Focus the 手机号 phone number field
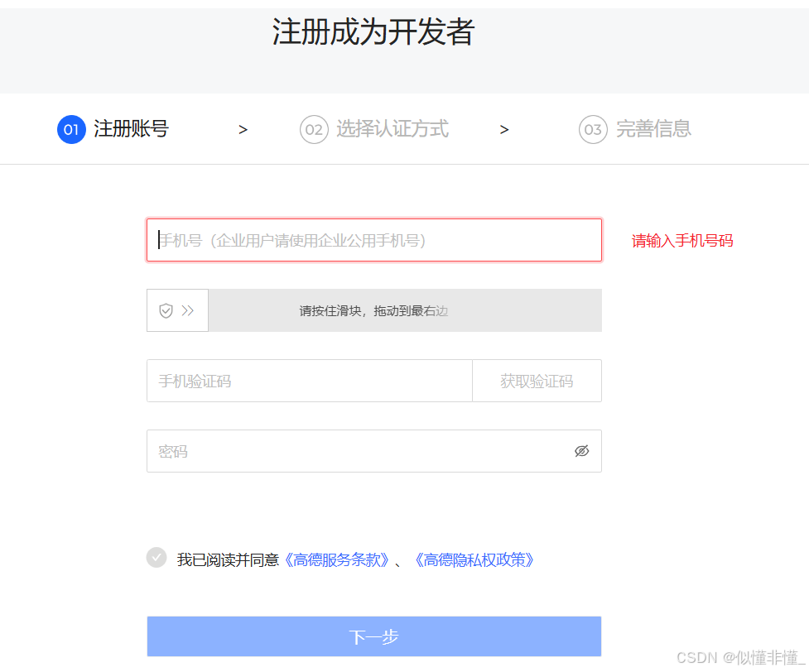 tap(374, 240)
